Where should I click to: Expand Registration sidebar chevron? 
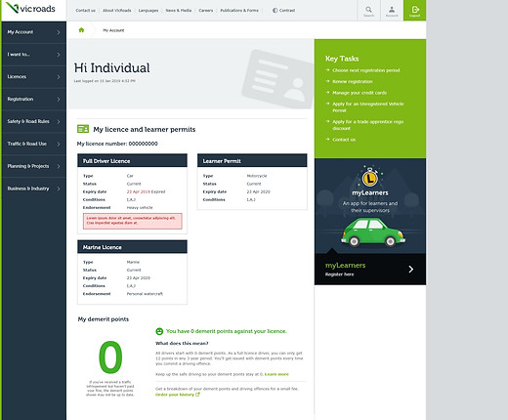coord(59,100)
